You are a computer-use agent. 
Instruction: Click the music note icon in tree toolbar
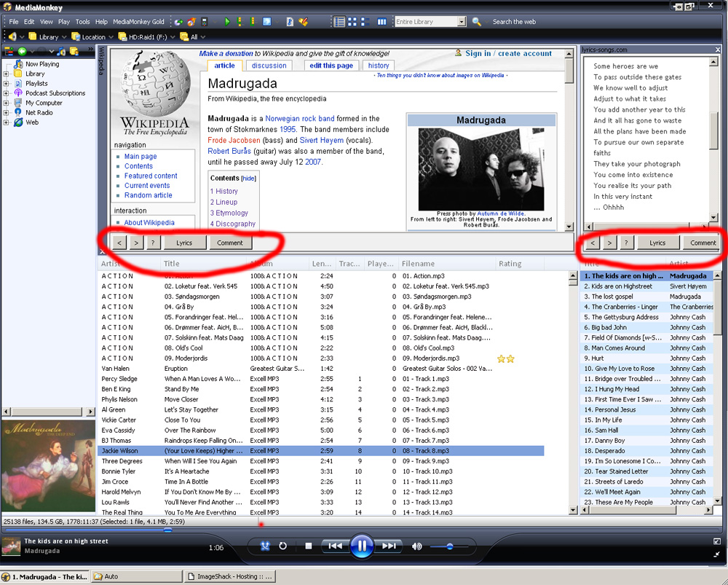click(61, 51)
